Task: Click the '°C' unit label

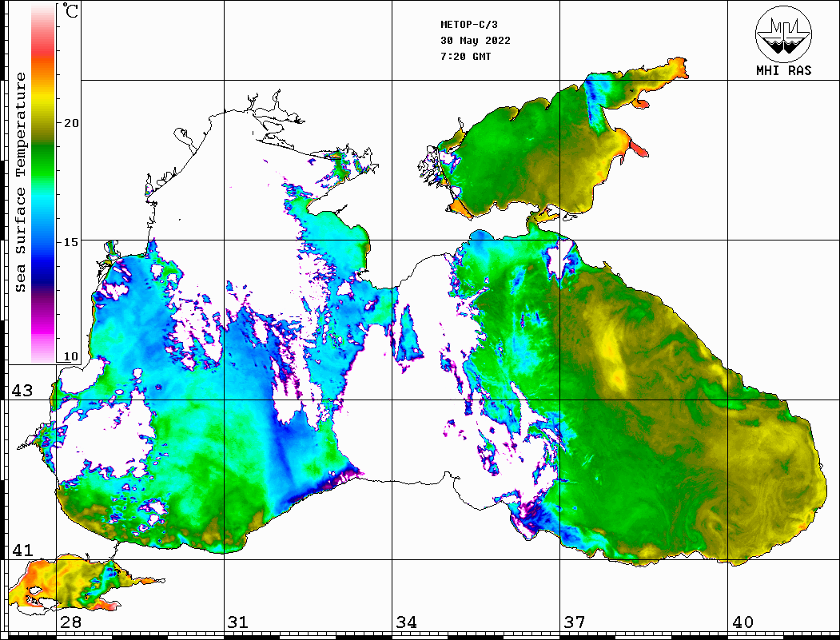Action: (x=70, y=10)
